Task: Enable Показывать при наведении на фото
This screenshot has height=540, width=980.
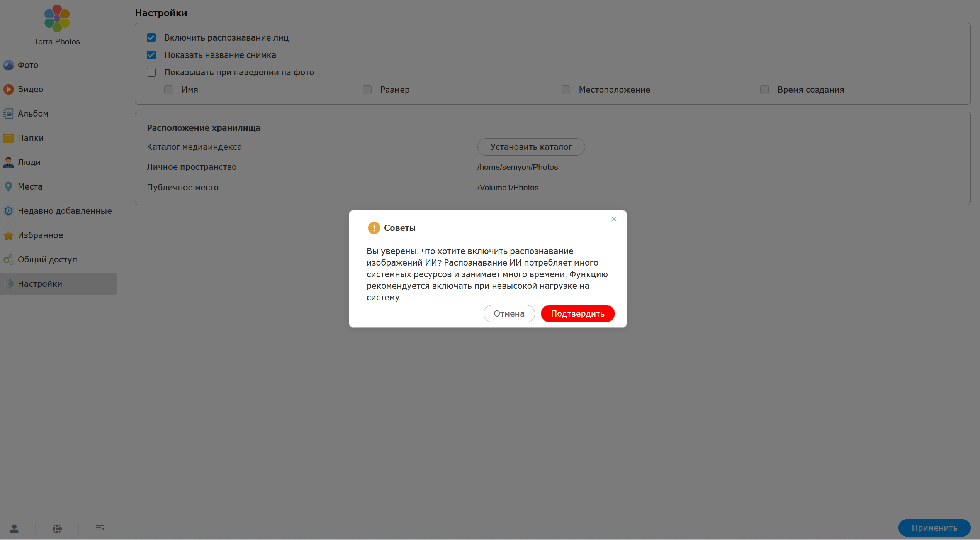Action: coord(151,72)
